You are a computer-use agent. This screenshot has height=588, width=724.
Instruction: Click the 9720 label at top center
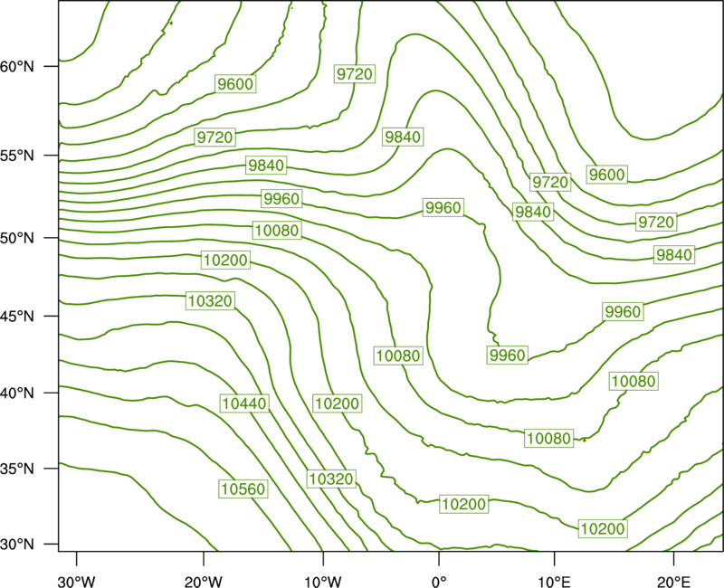(355, 74)
